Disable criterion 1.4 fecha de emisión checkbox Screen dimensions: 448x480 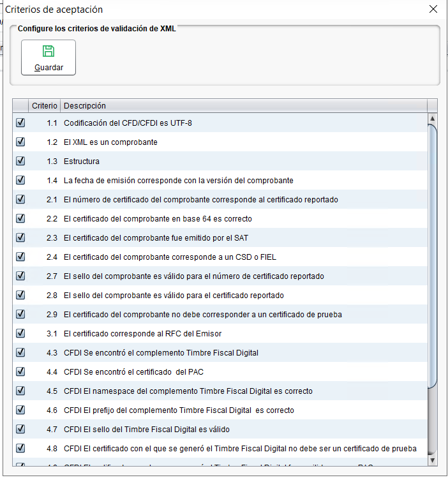click(x=20, y=181)
